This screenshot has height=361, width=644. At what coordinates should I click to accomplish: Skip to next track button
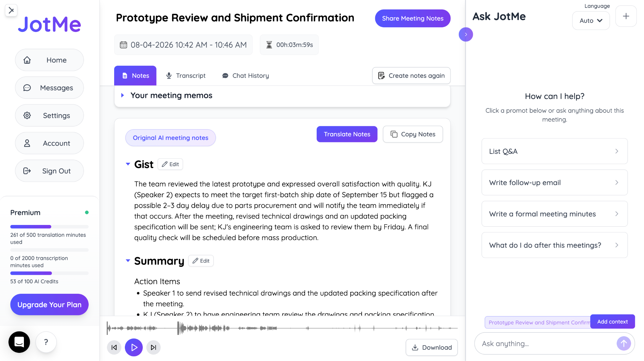tap(153, 347)
